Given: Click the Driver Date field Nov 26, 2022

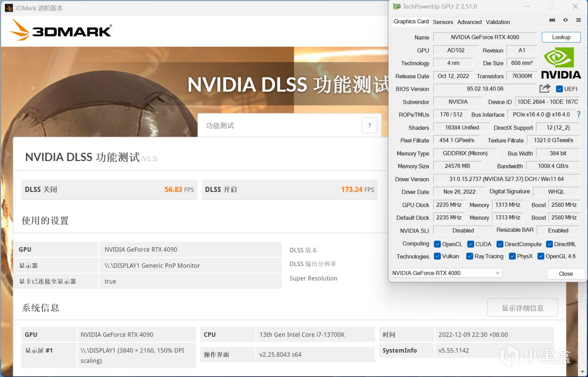Looking at the screenshot, I should coord(459,192).
